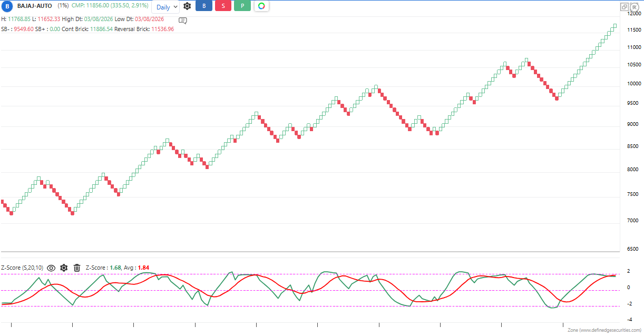This screenshot has width=644, height=336.
Task: Click the 6500 price axis label
Action: tap(633, 249)
